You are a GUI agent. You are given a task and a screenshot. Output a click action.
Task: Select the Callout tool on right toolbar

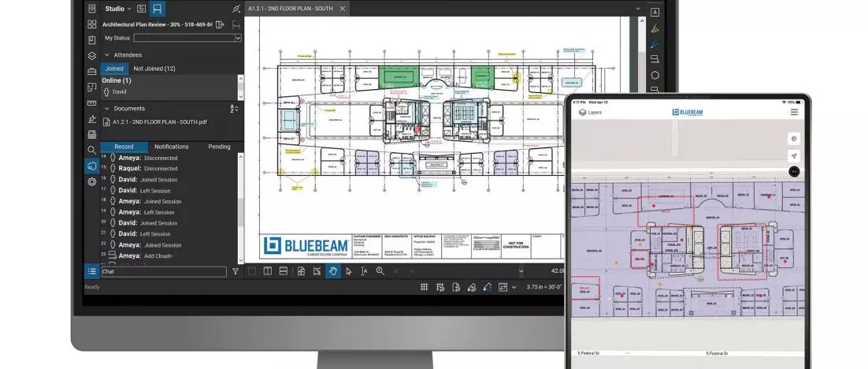[x=655, y=59]
